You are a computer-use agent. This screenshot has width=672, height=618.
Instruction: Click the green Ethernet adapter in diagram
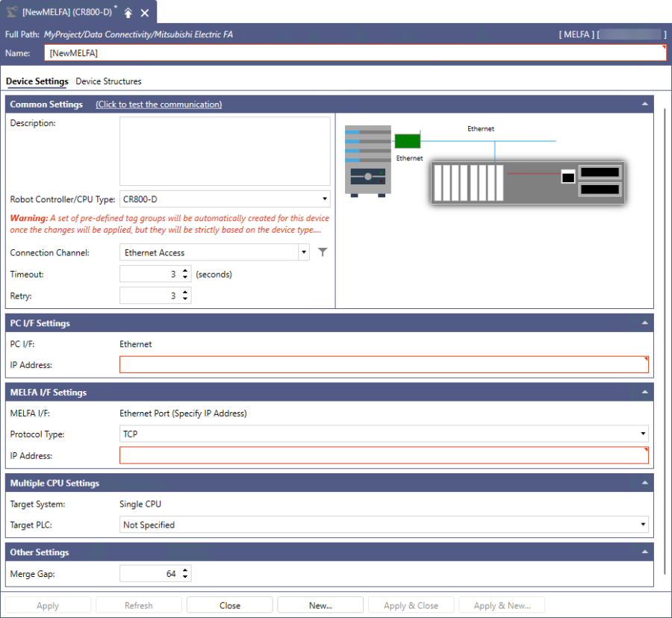tap(407, 140)
